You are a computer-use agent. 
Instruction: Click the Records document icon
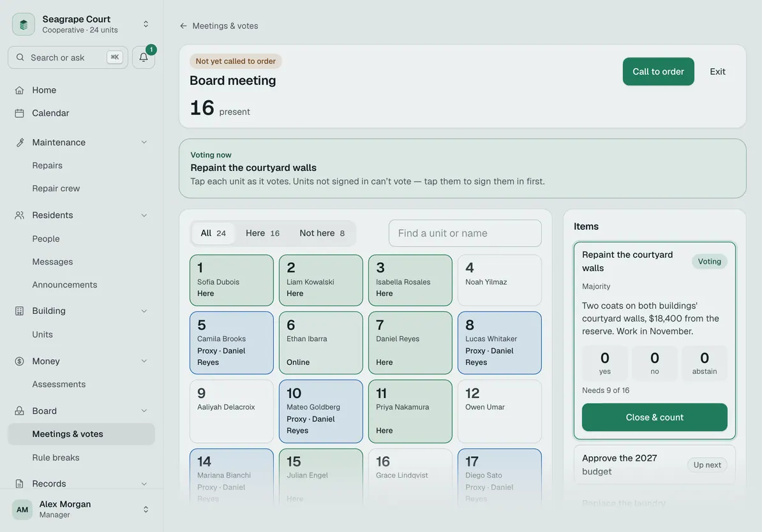[19, 484]
